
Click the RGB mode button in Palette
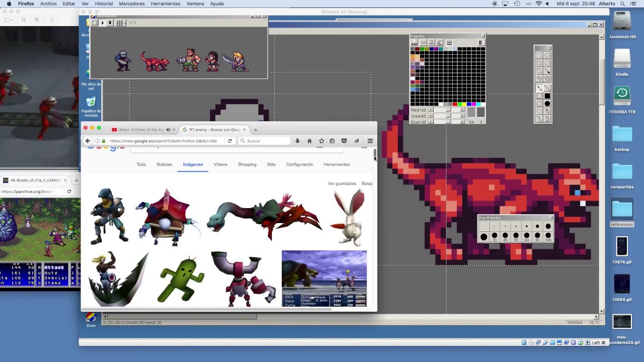point(414,42)
